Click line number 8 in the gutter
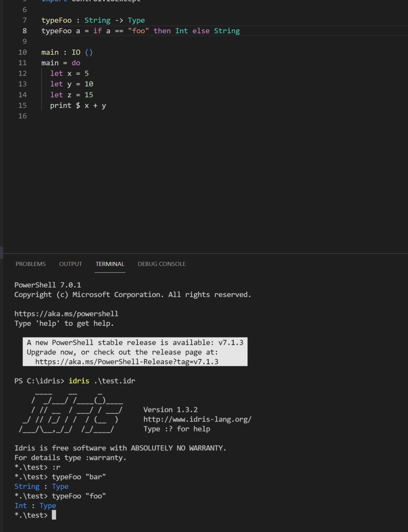This screenshot has height=532, width=408. [25, 31]
